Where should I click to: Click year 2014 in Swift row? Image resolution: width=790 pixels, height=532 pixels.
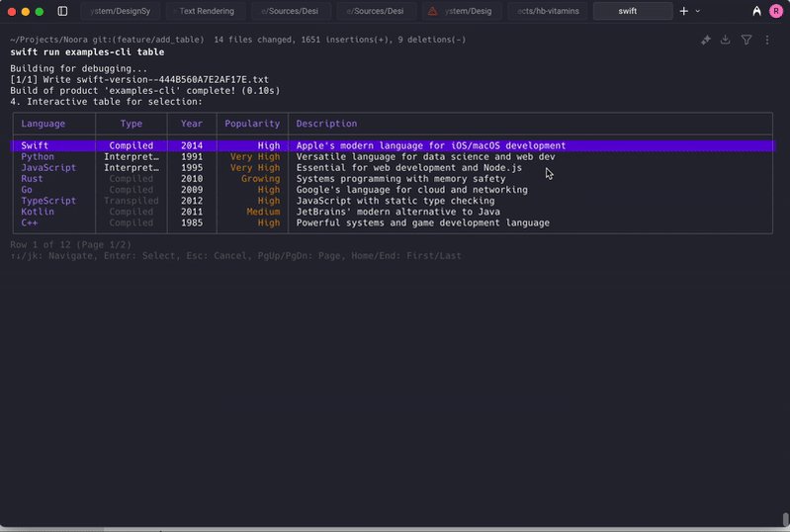click(192, 145)
